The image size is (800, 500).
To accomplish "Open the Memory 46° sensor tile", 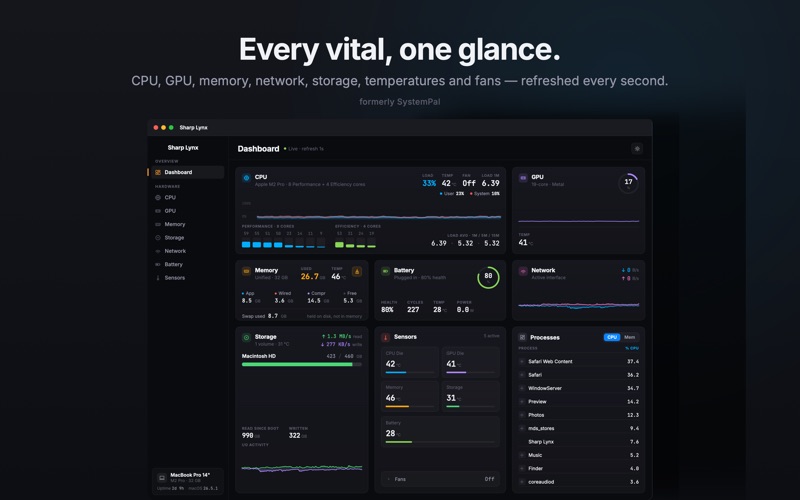I will (x=410, y=396).
